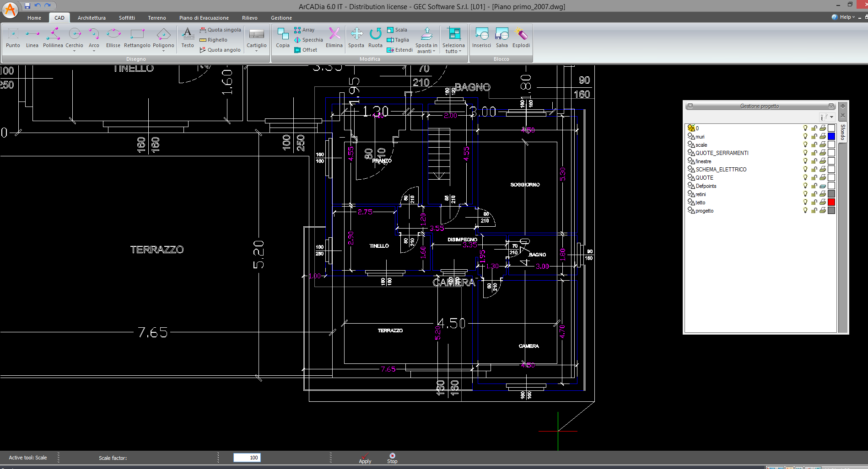868x469 pixels.
Task: Toggle print icon of progetto layer
Action: point(823,211)
